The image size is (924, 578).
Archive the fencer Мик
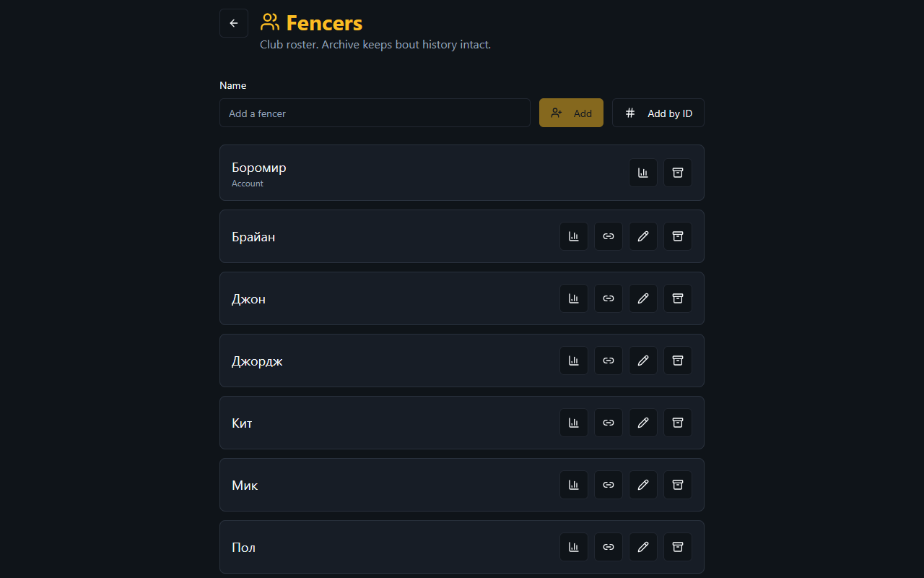coord(678,485)
